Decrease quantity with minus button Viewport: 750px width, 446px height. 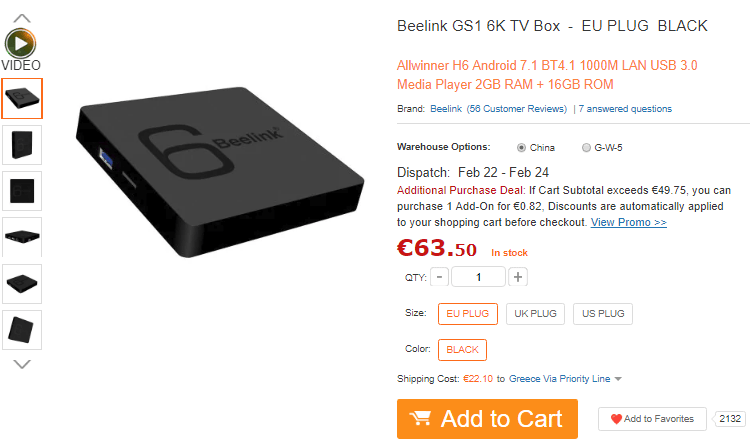pos(439,277)
